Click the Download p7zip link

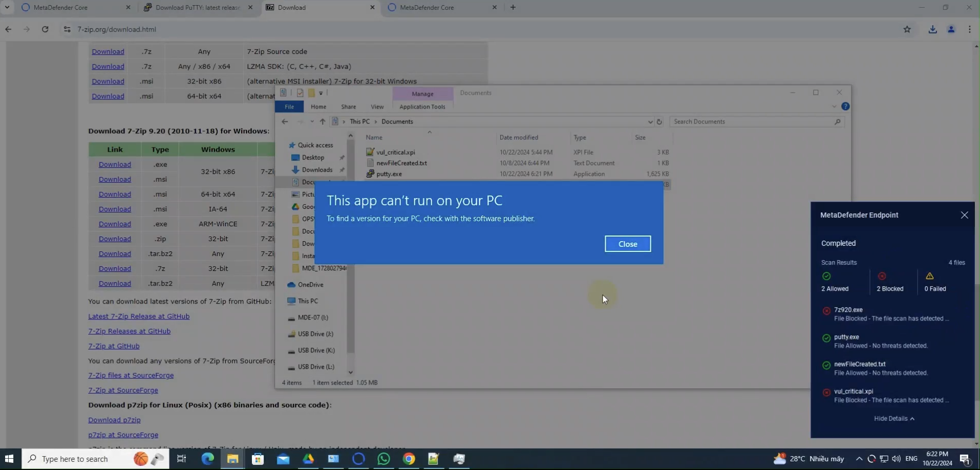[x=114, y=420]
